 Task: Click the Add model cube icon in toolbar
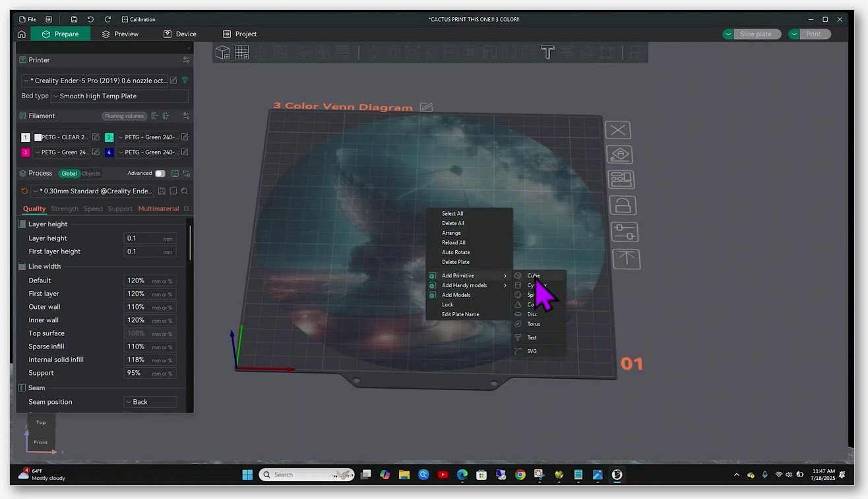223,52
